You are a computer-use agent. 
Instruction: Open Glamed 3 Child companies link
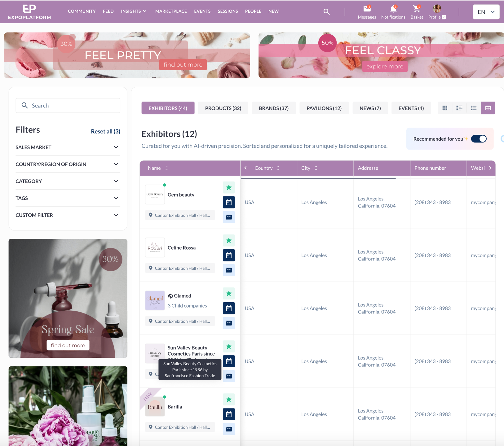click(187, 306)
